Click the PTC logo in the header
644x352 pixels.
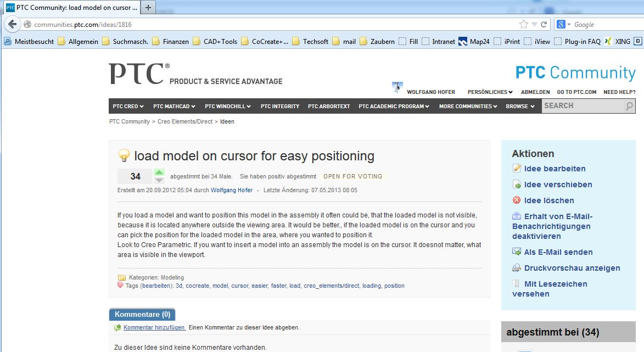[139, 74]
